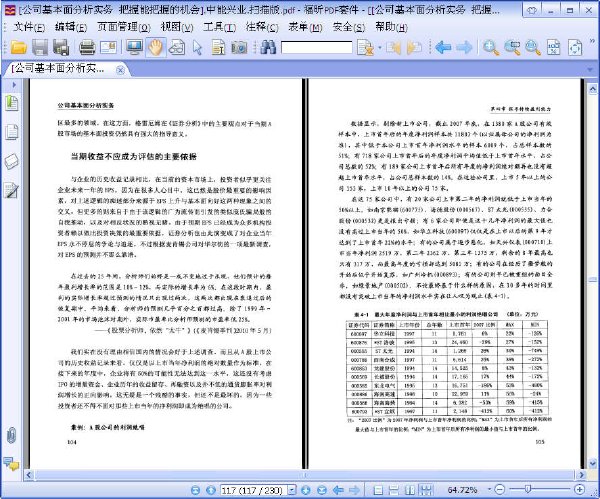Switch to full screen monitor icon
Screen dimensions: 600x499
(x=134, y=47)
